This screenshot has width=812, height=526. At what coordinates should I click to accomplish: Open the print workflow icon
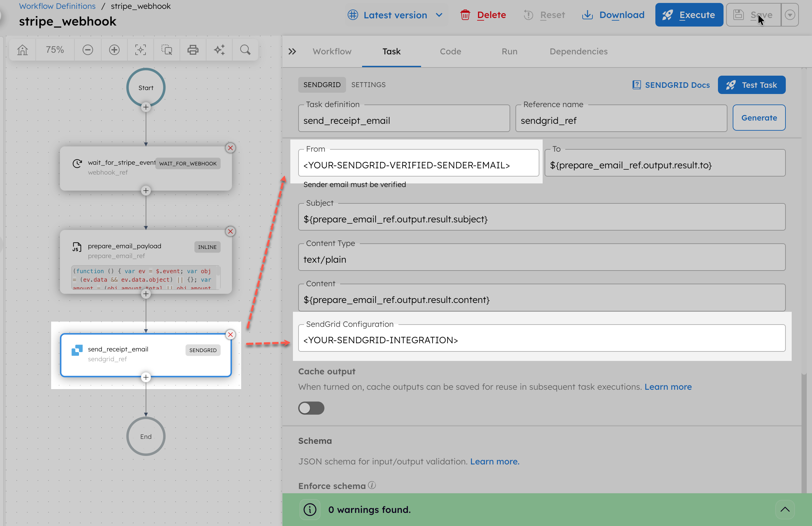(x=193, y=50)
